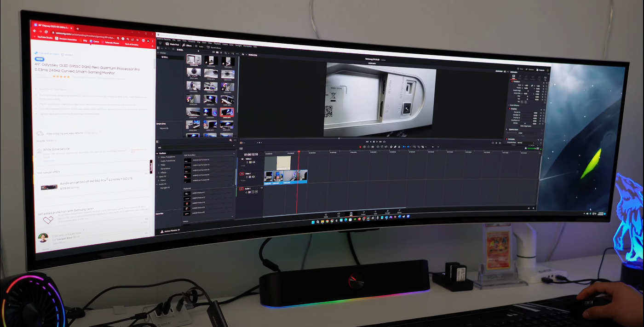
Task: Select the B-ROLL bin in the media pool
Action: (x=164, y=57)
